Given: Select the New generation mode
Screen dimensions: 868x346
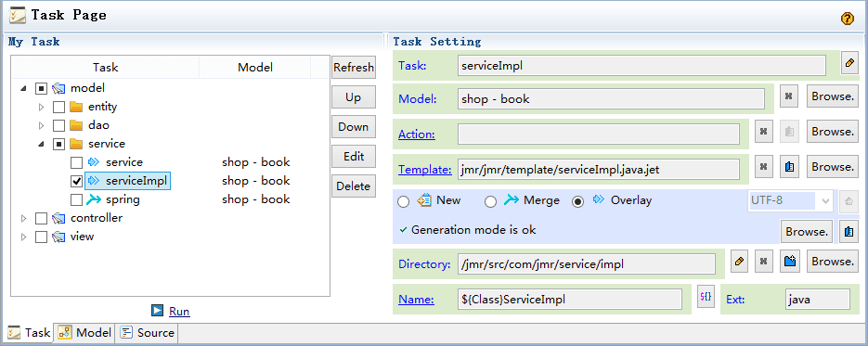Looking at the screenshot, I should point(404,201).
